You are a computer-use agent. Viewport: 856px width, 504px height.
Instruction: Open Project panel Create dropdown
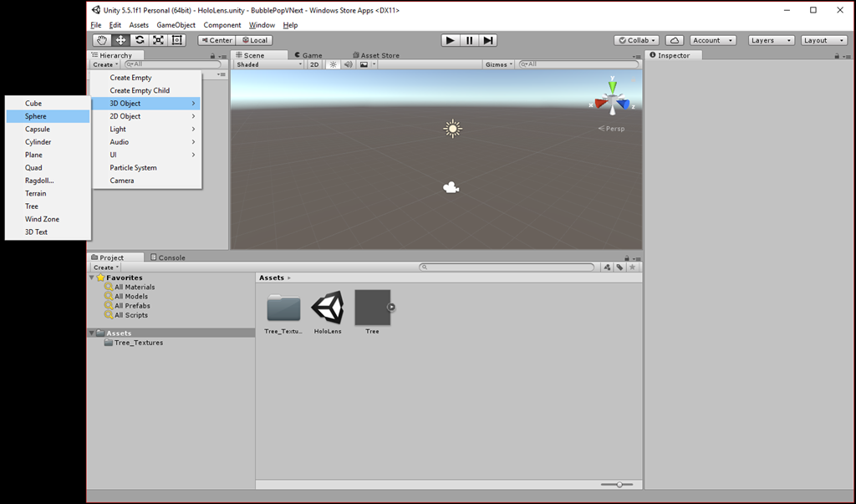106,267
